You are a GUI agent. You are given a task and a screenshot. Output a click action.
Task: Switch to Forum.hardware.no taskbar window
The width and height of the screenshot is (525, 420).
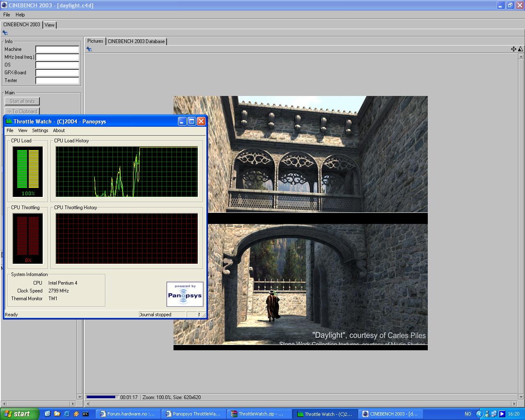click(x=128, y=414)
